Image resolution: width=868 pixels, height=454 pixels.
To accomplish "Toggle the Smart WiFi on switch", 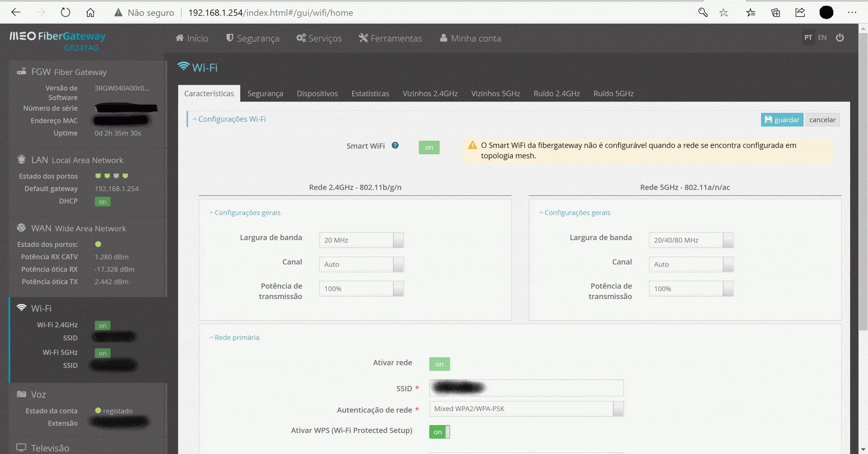I will click(x=429, y=147).
